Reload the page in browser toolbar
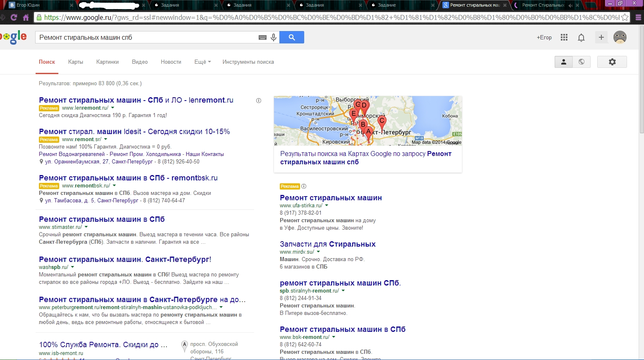The image size is (644, 360). pyautogui.click(x=14, y=17)
